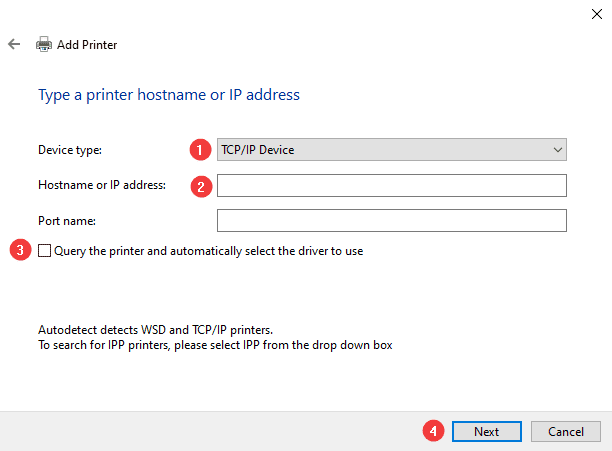Click the red number 1 badge
612x451 pixels.
[199, 150]
